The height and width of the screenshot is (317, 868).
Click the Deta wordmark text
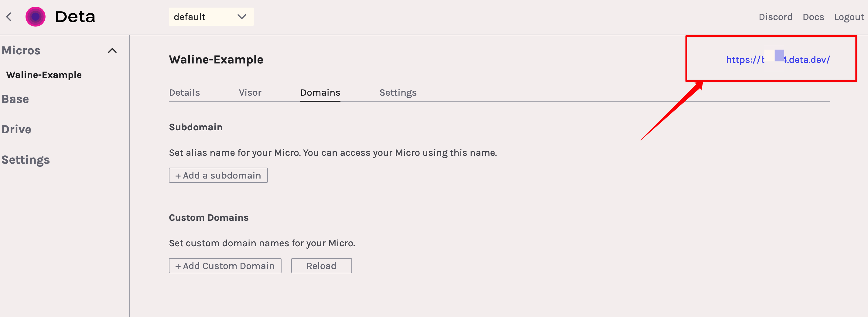pos(75,16)
